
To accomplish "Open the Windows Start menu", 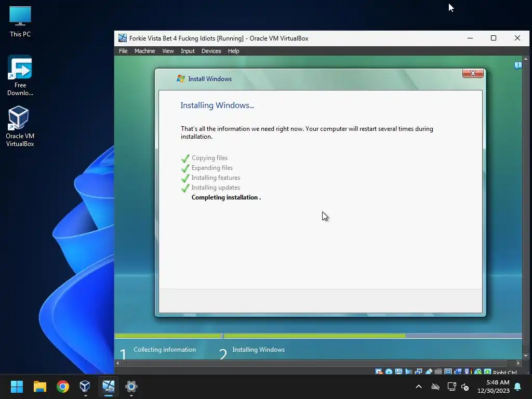I will (x=17, y=387).
